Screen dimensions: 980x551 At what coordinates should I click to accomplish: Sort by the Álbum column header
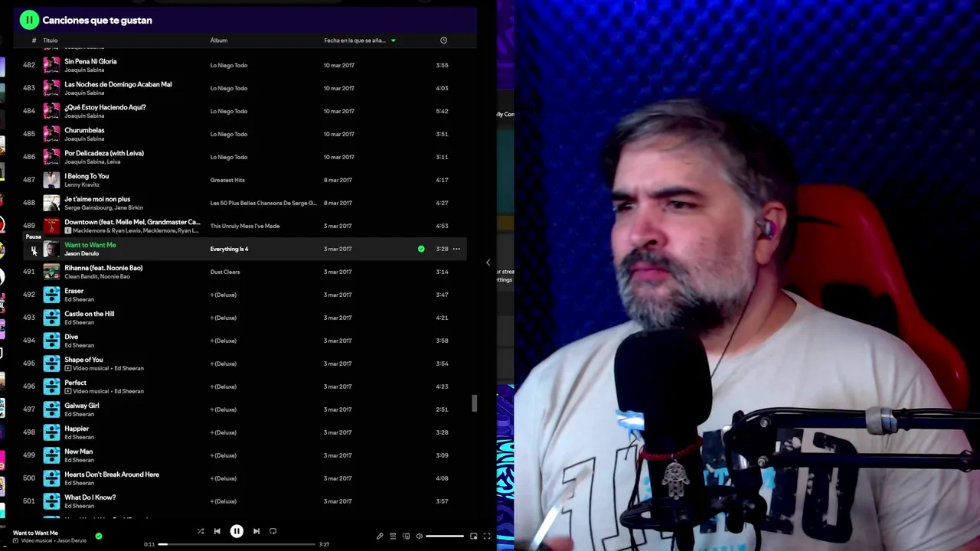tap(219, 41)
